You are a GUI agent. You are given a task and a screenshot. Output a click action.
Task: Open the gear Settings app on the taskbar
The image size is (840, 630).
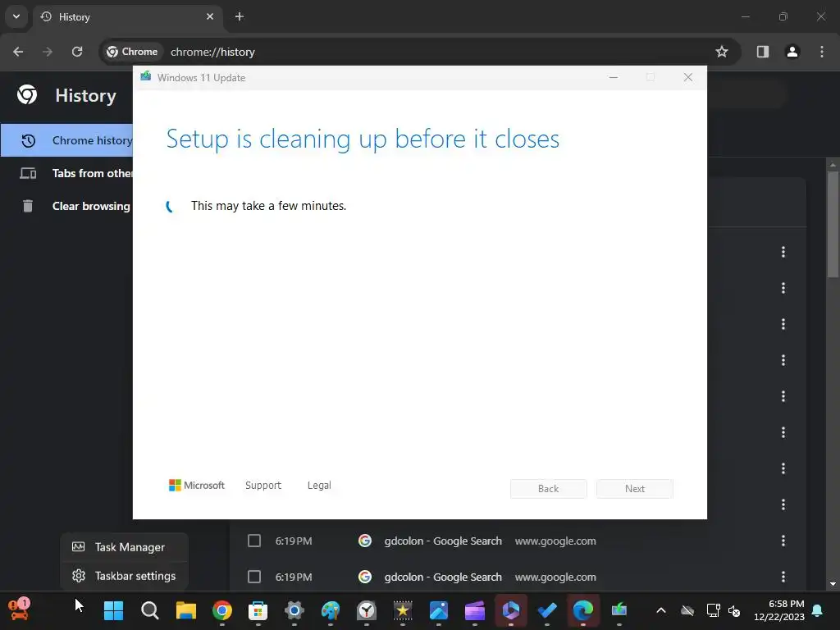tap(294, 610)
